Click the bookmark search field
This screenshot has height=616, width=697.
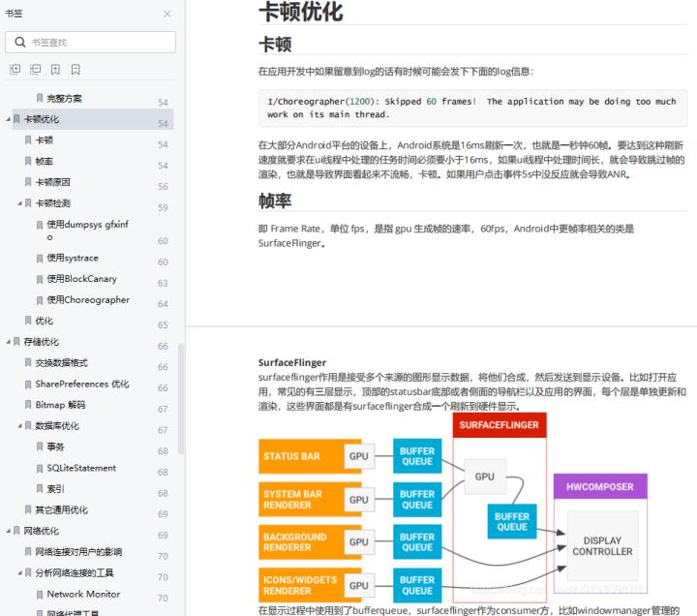(x=90, y=43)
